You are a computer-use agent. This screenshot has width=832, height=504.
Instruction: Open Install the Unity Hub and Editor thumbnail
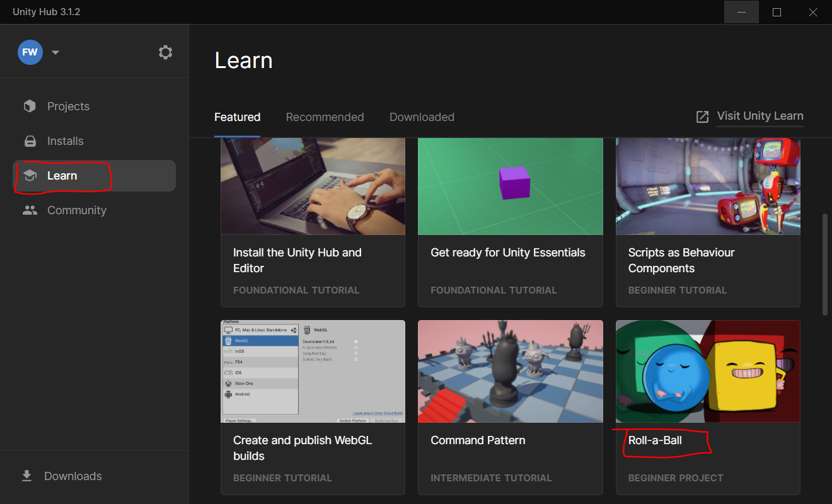[x=313, y=186]
